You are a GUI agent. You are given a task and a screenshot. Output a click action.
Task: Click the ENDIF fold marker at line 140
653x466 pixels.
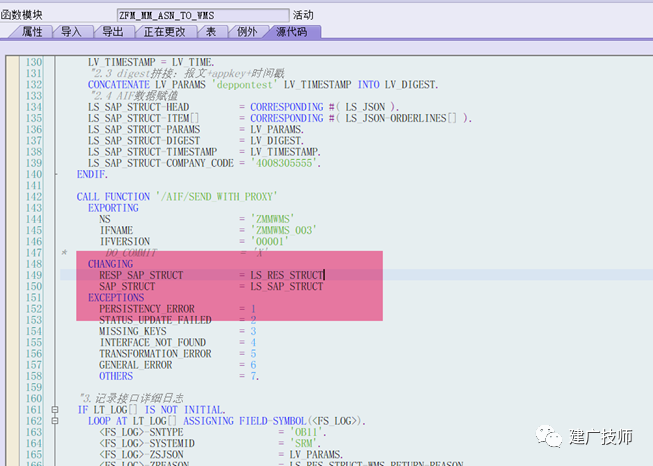[56, 174]
